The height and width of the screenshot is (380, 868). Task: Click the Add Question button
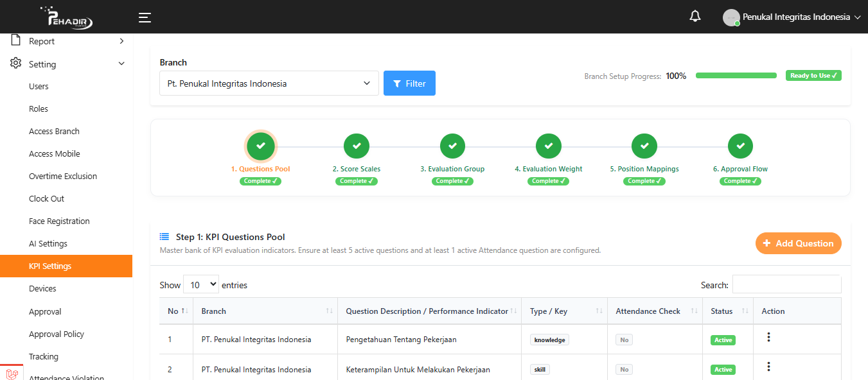(x=798, y=243)
